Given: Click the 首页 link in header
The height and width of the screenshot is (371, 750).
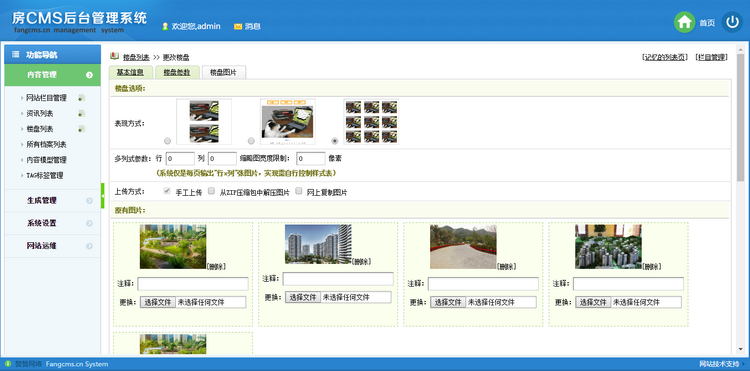Looking at the screenshot, I should coord(707,22).
